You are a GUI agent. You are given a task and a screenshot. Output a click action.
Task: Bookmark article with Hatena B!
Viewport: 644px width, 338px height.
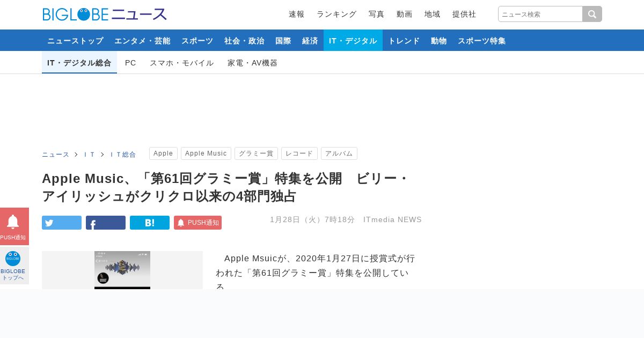150,223
